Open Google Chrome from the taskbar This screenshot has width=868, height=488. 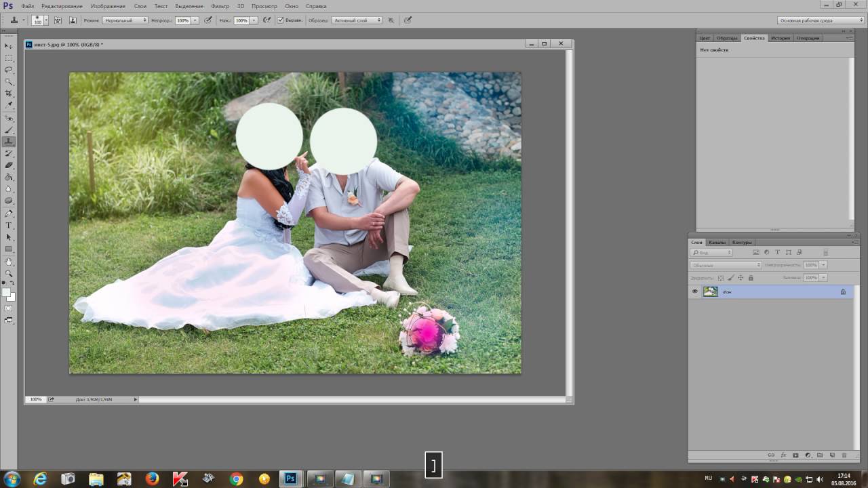[236, 479]
